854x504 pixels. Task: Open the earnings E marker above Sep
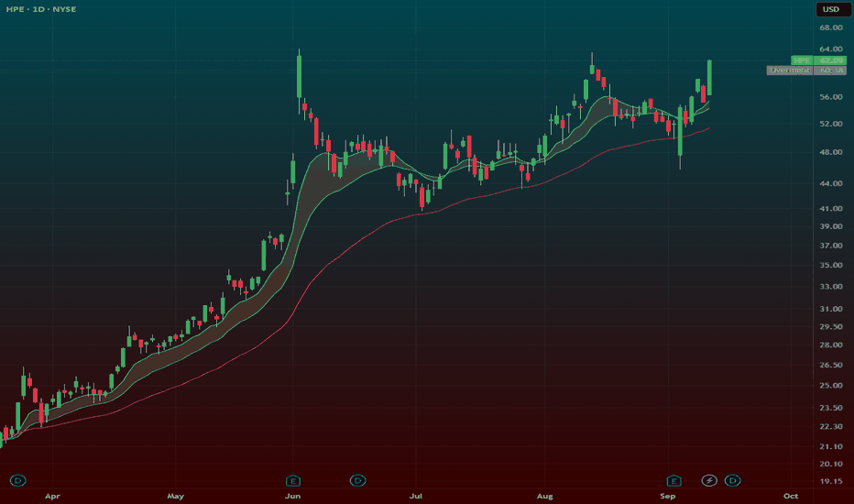(673, 480)
